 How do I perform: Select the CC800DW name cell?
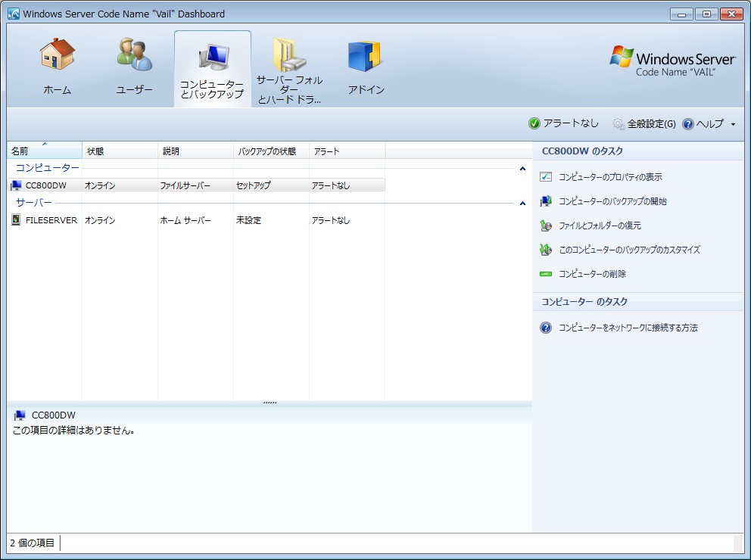(45, 185)
